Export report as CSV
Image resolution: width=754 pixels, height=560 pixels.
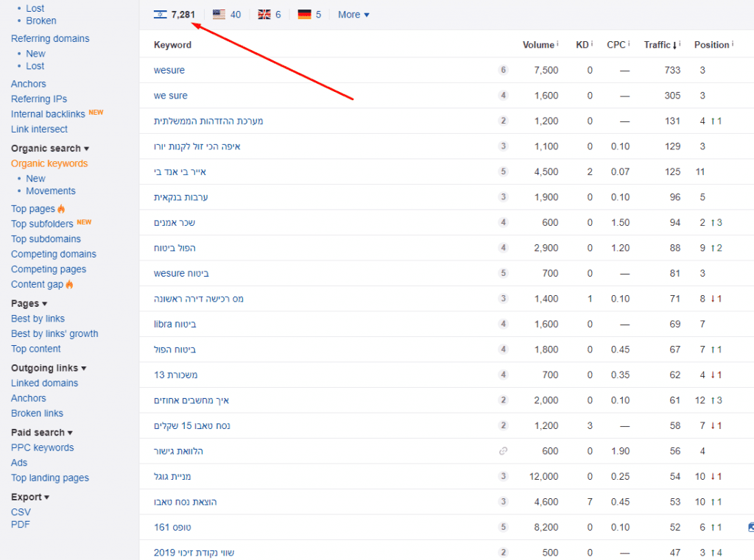[21, 512]
